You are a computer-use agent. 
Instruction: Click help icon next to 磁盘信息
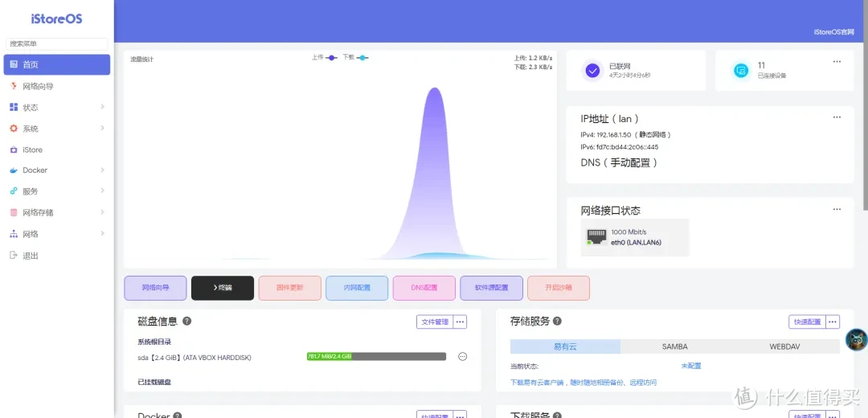click(187, 321)
